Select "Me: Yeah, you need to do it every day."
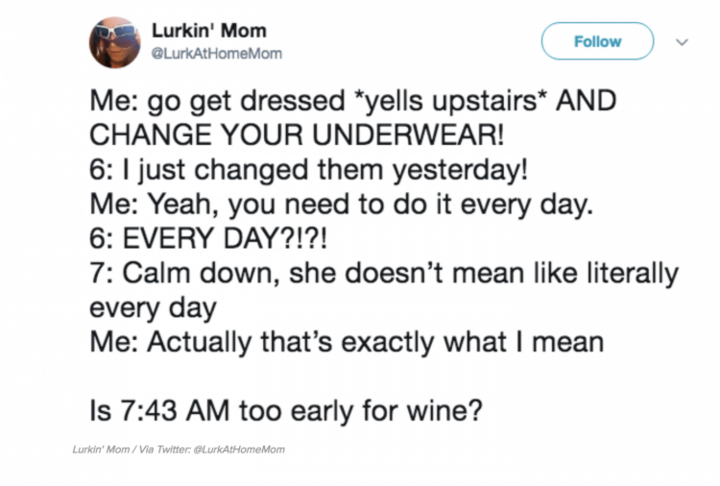720x486 pixels. pos(342,204)
